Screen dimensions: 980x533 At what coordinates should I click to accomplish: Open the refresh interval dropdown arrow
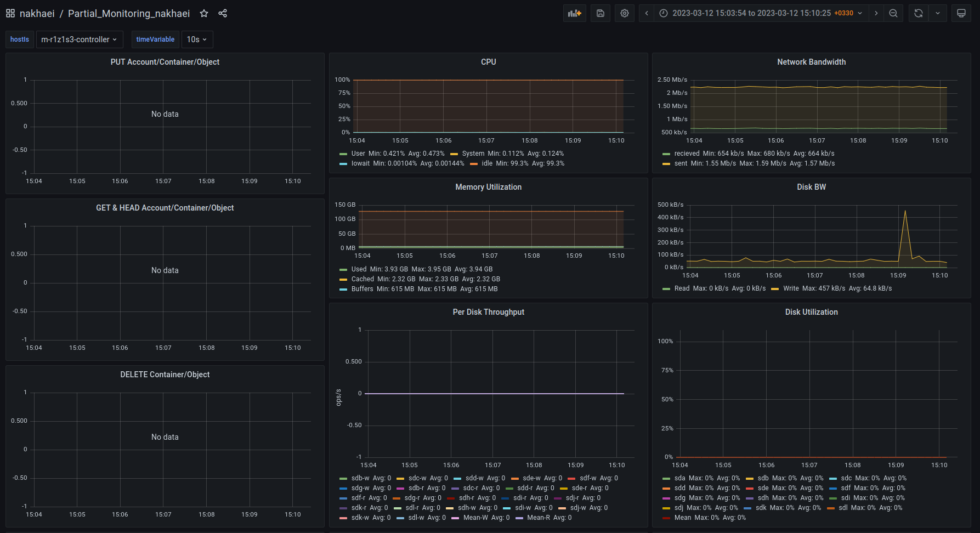(x=938, y=13)
